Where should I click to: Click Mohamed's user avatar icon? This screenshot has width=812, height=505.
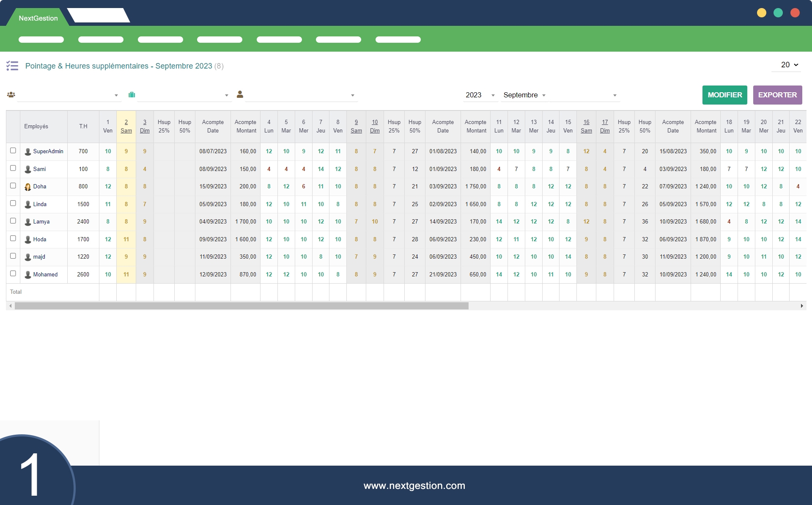pyautogui.click(x=28, y=275)
